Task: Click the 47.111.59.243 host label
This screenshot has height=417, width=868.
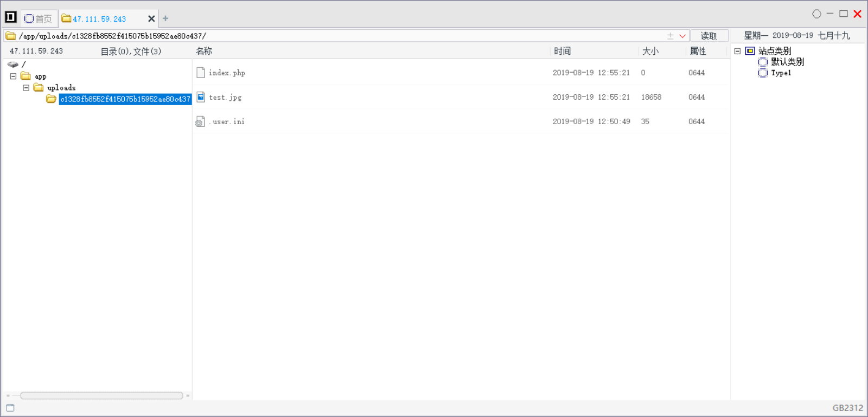Action: pyautogui.click(x=36, y=51)
